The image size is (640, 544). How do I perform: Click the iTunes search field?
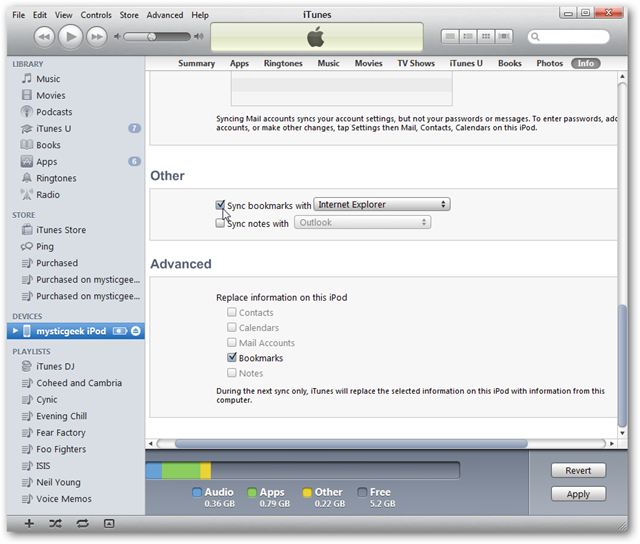click(569, 37)
